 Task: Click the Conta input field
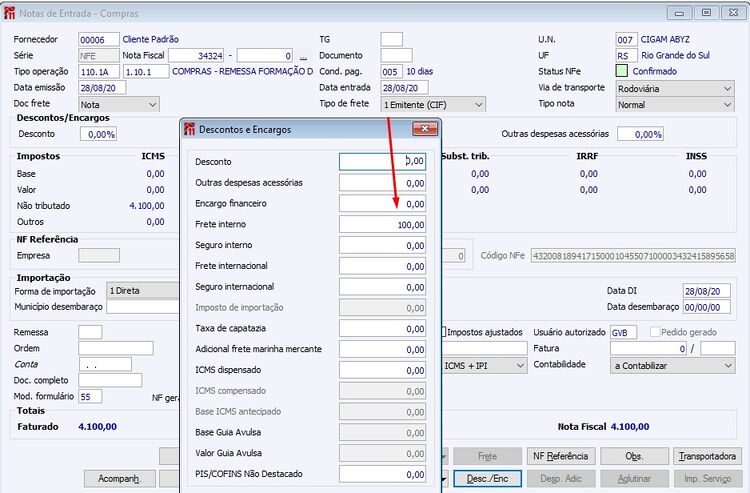tap(105, 364)
